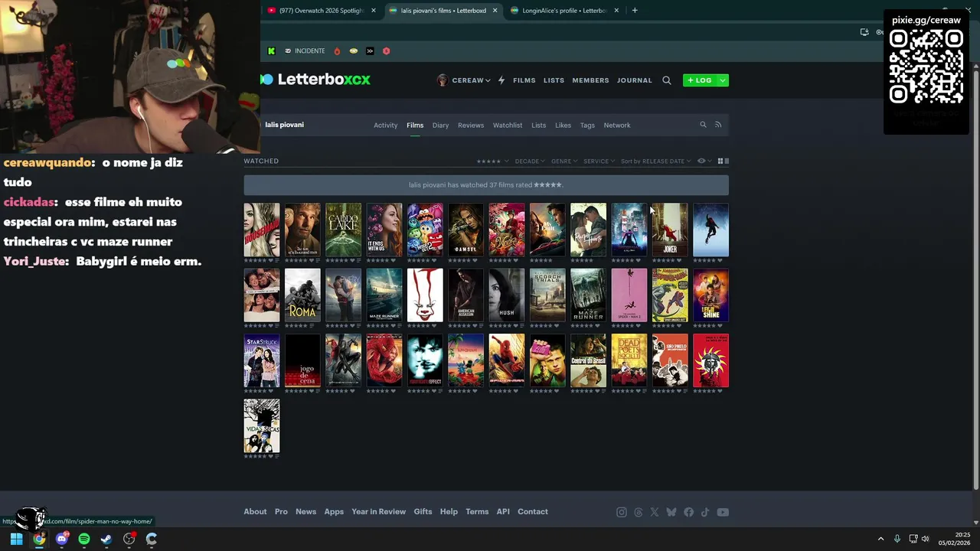Open the Sort by RELEASE DATE dropdown
Image resolution: width=980 pixels, height=551 pixels.
click(656, 161)
